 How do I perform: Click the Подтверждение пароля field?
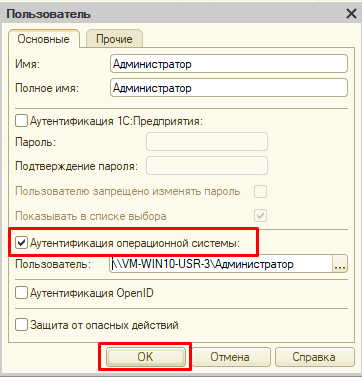coord(207,166)
